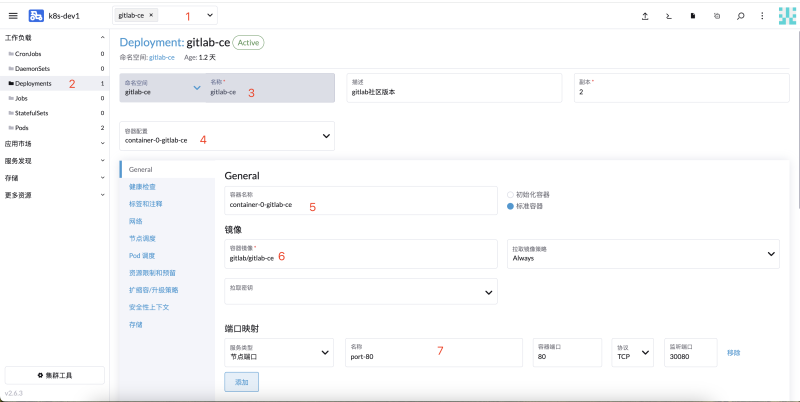
Task: Click the 容器镜像 input field
Action: (361, 254)
